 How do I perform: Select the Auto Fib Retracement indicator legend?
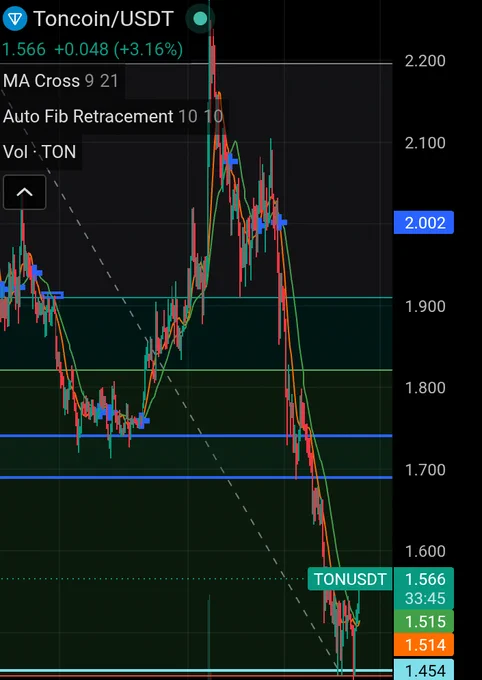(x=113, y=116)
